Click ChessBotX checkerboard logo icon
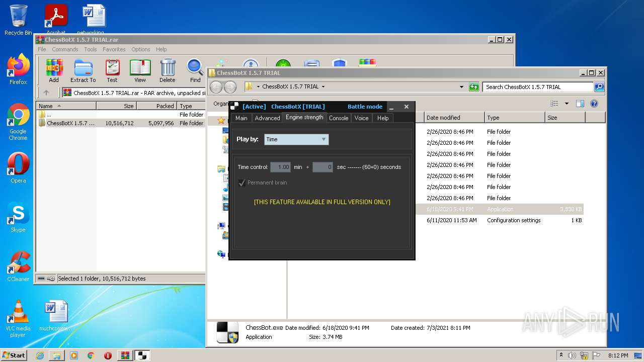644x362 pixels. coord(235,106)
